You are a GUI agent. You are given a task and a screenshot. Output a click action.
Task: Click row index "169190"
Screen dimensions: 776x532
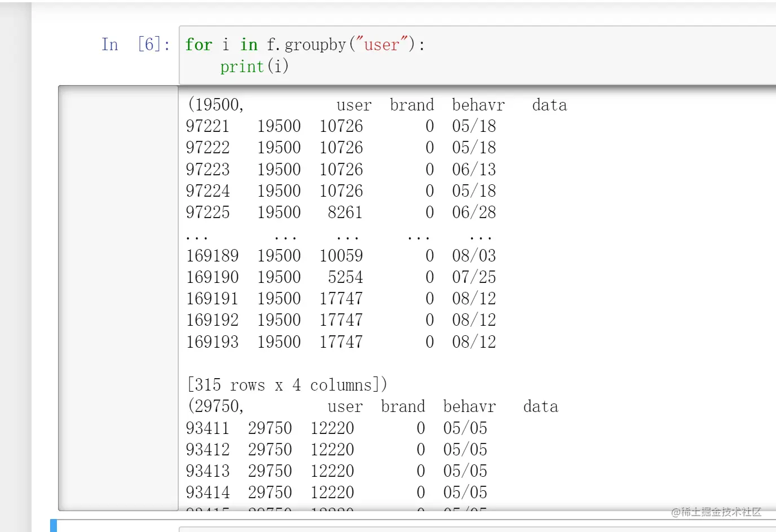point(212,277)
